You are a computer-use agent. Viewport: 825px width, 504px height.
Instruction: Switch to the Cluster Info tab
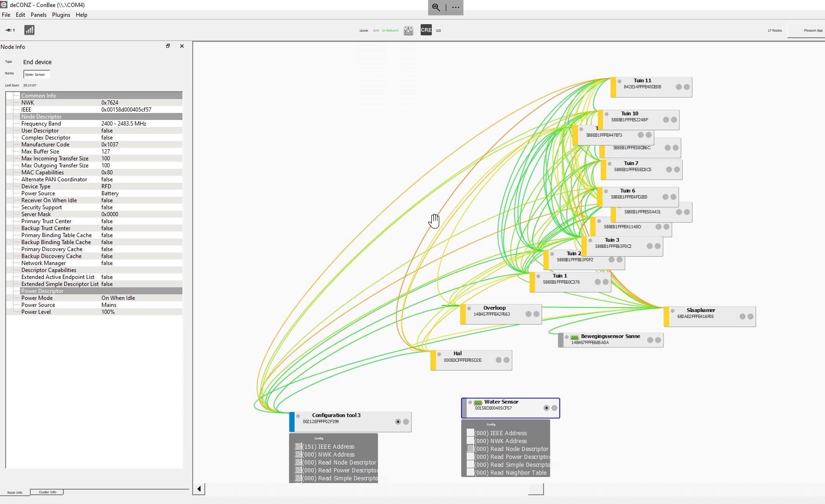coord(47,492)
